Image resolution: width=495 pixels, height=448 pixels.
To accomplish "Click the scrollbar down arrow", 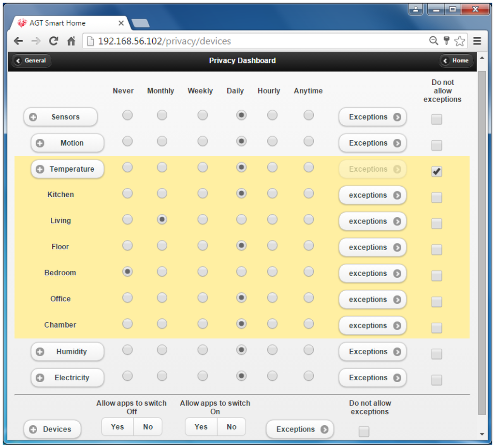I will click(x=482, y=434).
